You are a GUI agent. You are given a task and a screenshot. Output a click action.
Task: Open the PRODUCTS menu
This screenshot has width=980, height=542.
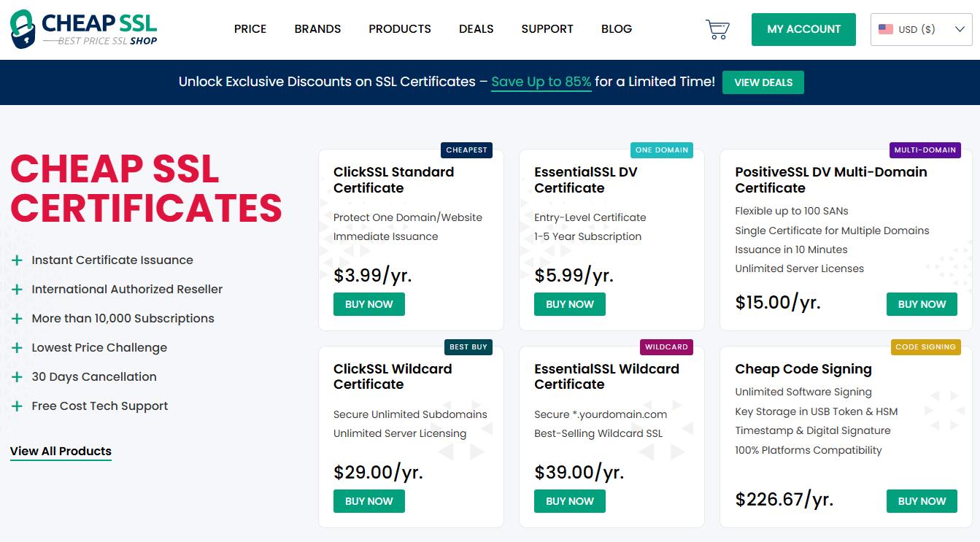pos(400,29)
